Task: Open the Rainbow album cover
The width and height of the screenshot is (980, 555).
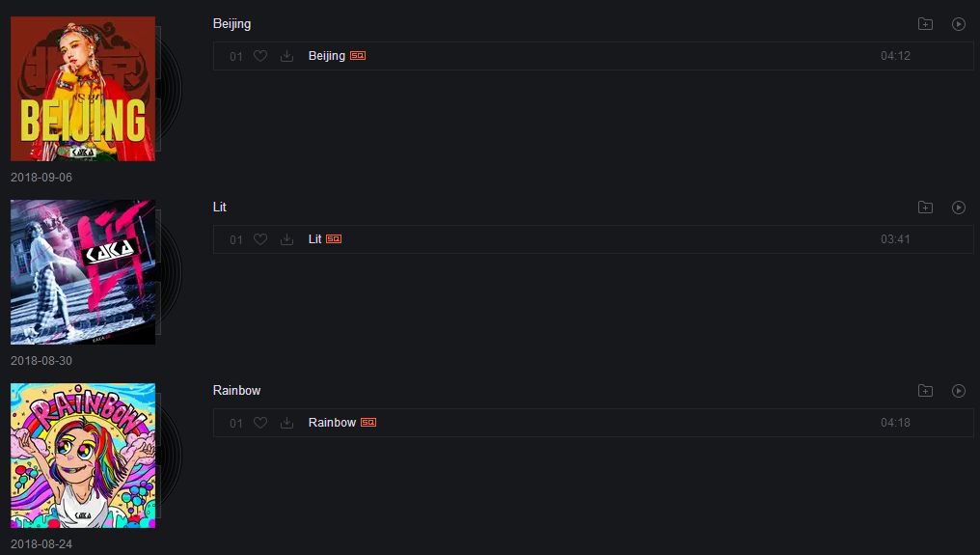Action: pos(83,456)
